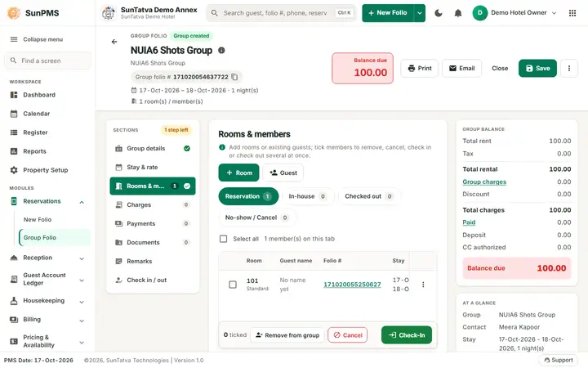Click the Collapse menu hamburger icon

point(14,39)
